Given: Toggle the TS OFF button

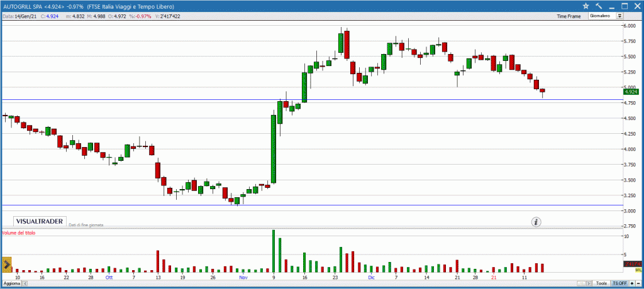Looking at the screenshot, I should (x=619, y=283).
